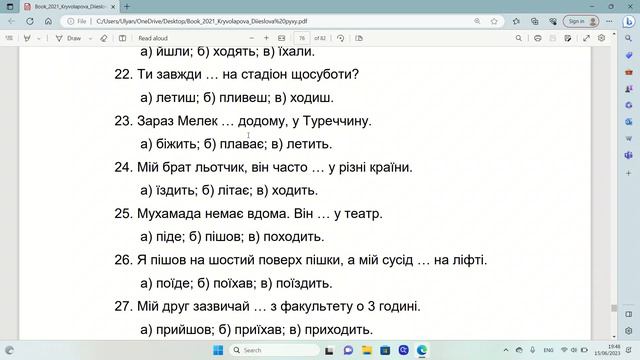The image size is (640, 360).
Task: Search within the PDF document
Action: (518, 38)
